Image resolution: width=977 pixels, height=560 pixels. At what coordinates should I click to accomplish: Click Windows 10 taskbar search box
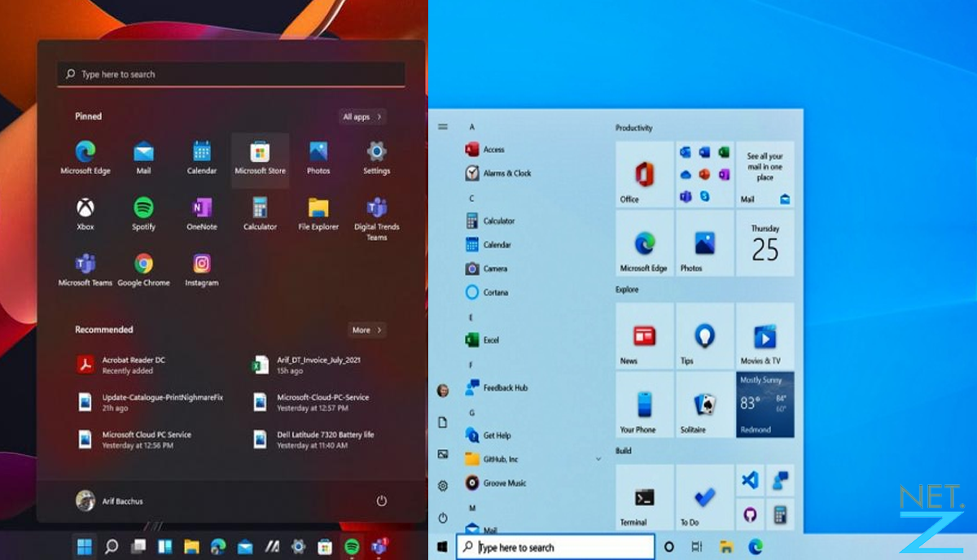pyautogui.click(x=555, y=547)
